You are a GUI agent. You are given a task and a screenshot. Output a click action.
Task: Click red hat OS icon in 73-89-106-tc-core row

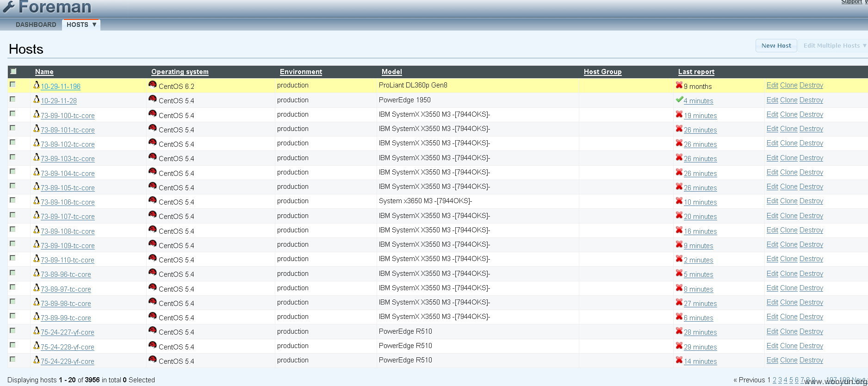[152, 200]
